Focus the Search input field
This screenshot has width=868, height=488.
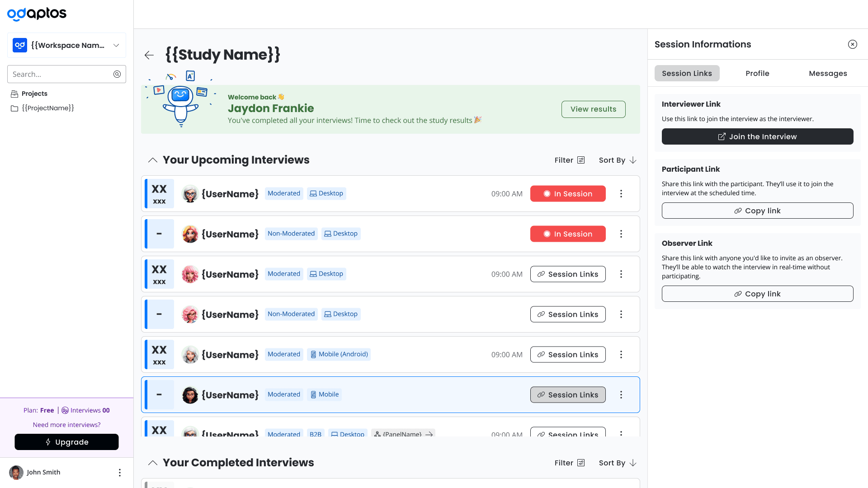tap(66, 74)
